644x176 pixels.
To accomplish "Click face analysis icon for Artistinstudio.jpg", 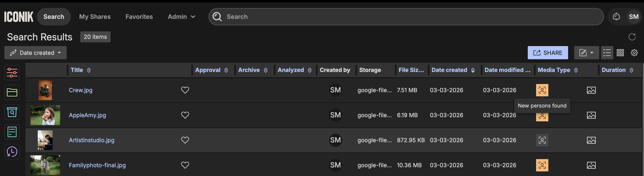I will (542, 140).
